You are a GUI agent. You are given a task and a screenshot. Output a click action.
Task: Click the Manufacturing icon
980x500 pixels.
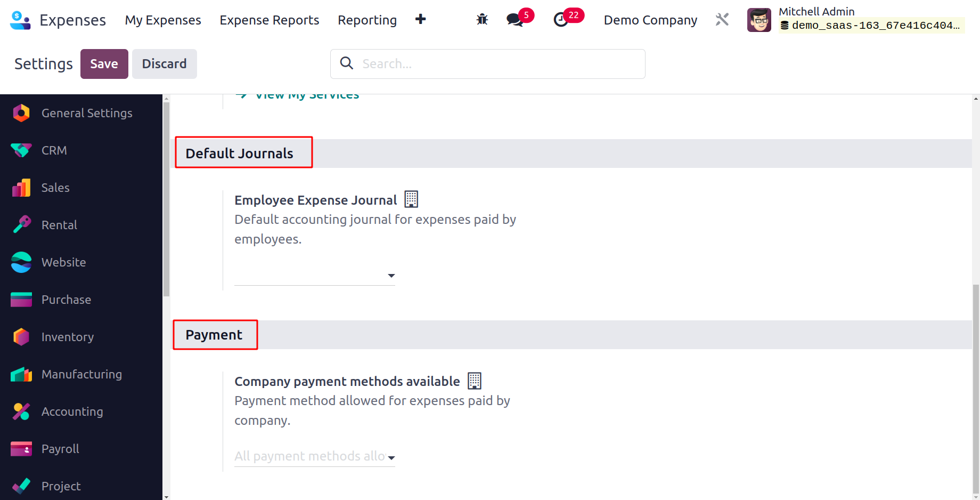tap(21, 374)
